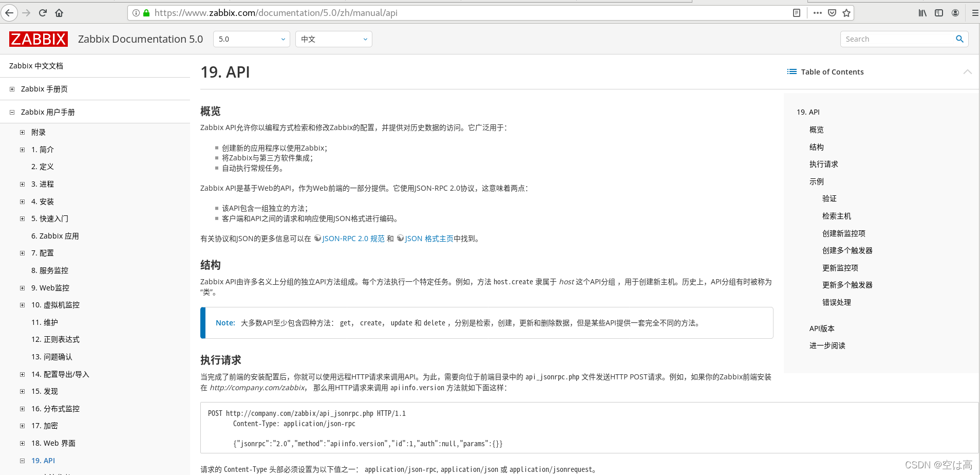Expand the 9. Web监控 tree node
The height and width of the screenshot is (475, 980).
(x=22, y=288)
